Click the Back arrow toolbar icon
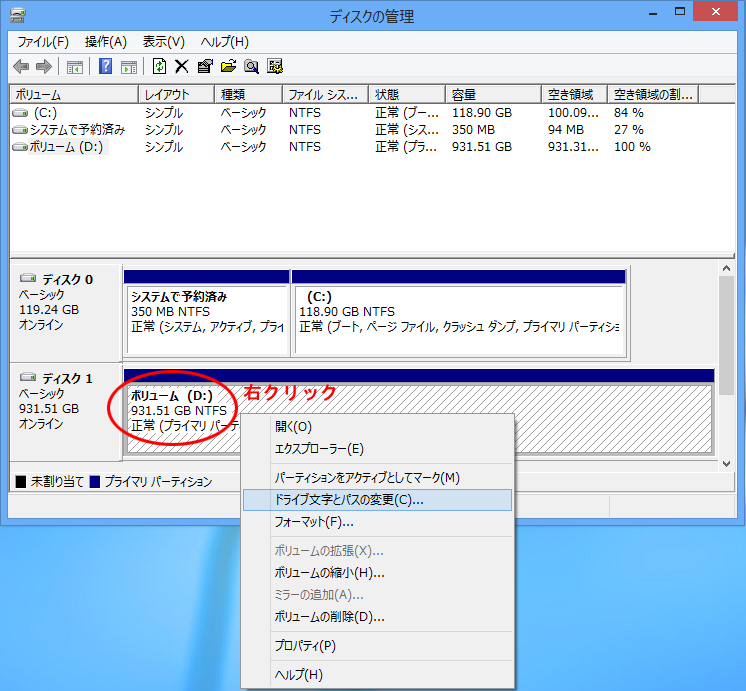 click(x=21, y=67)
